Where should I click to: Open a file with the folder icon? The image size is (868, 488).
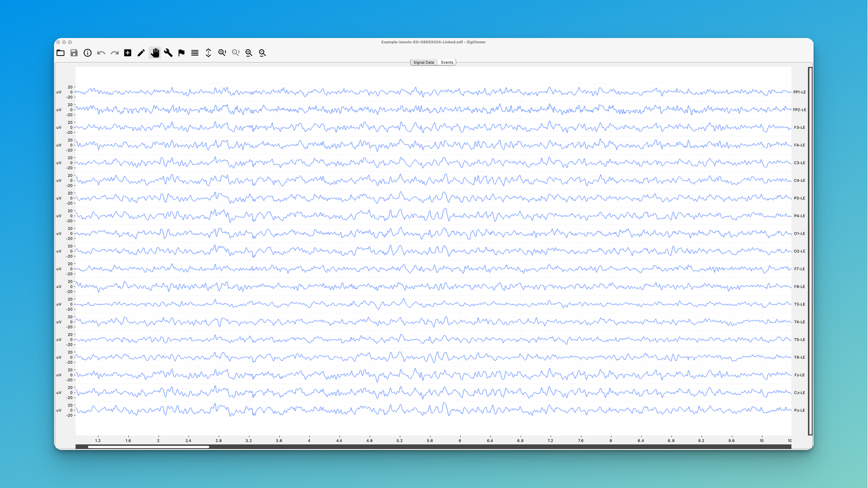[x=61, y=53]
